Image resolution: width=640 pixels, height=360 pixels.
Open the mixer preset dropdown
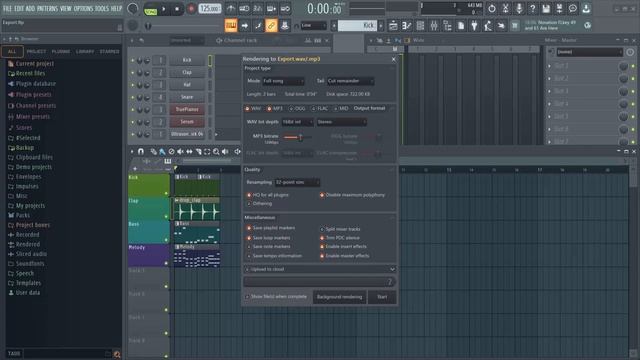(x=589, y=52)
